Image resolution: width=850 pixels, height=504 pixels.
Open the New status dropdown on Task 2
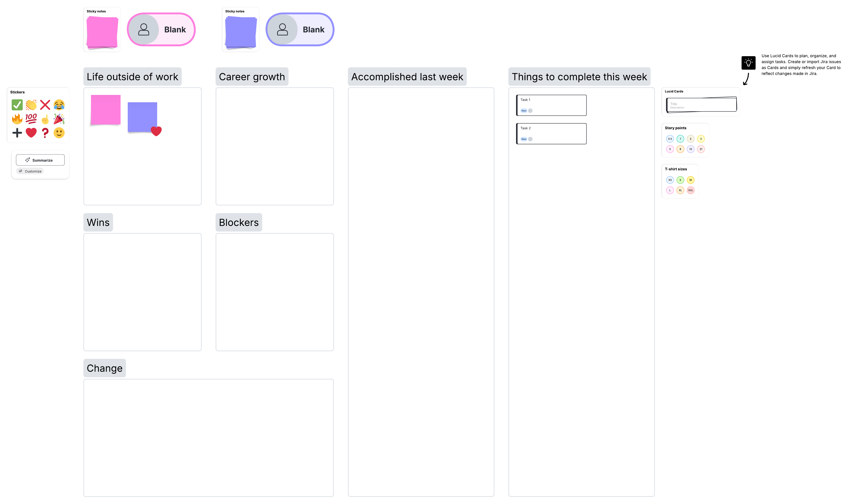(524, 139)
